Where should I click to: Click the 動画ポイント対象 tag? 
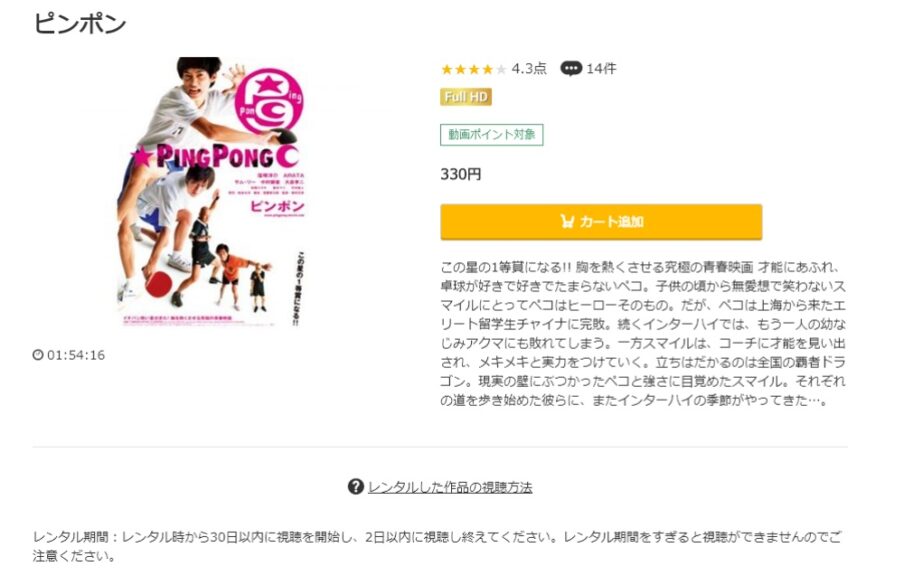[x=492, y=135]
